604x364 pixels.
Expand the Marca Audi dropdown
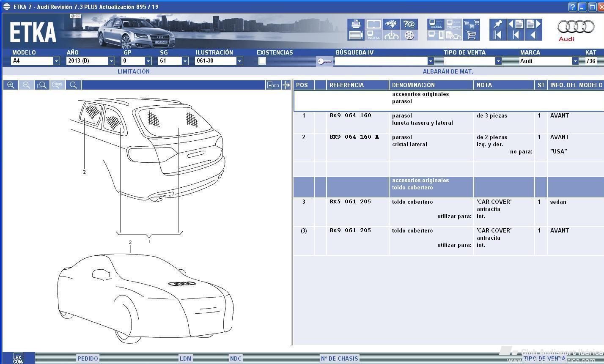coord(575,61)
